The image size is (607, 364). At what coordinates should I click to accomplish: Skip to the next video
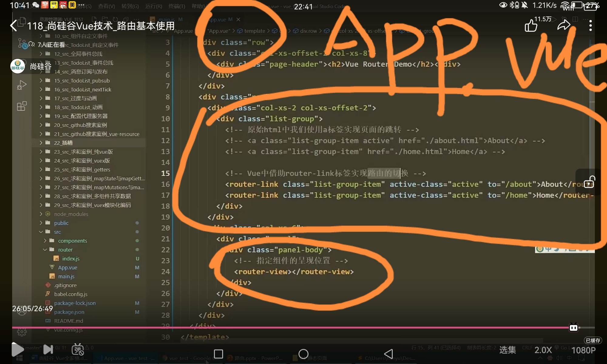click(48, 349)
